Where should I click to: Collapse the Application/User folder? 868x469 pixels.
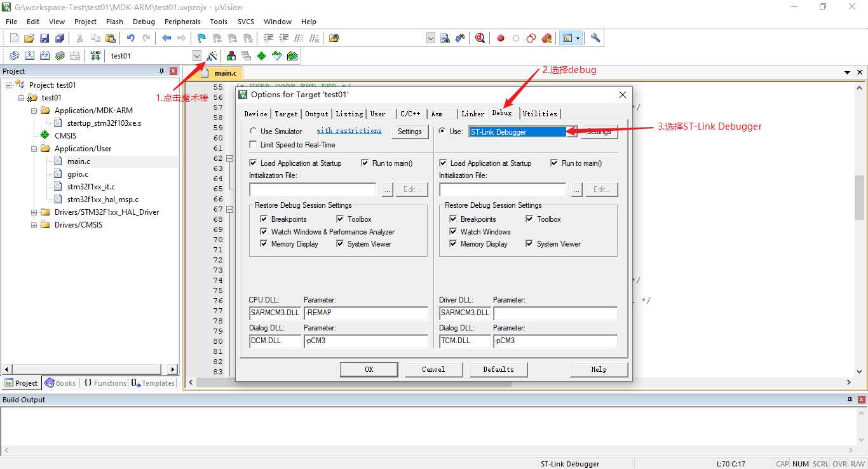34,149
